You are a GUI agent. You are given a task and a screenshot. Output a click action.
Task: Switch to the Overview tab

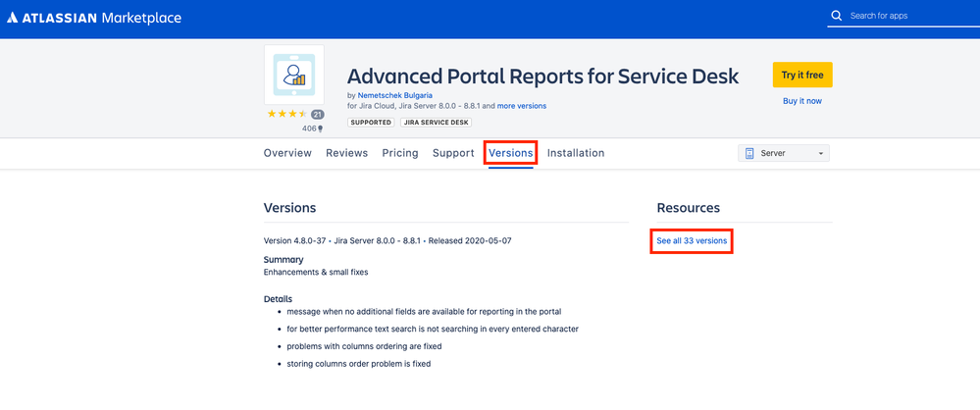coord(287,153)
